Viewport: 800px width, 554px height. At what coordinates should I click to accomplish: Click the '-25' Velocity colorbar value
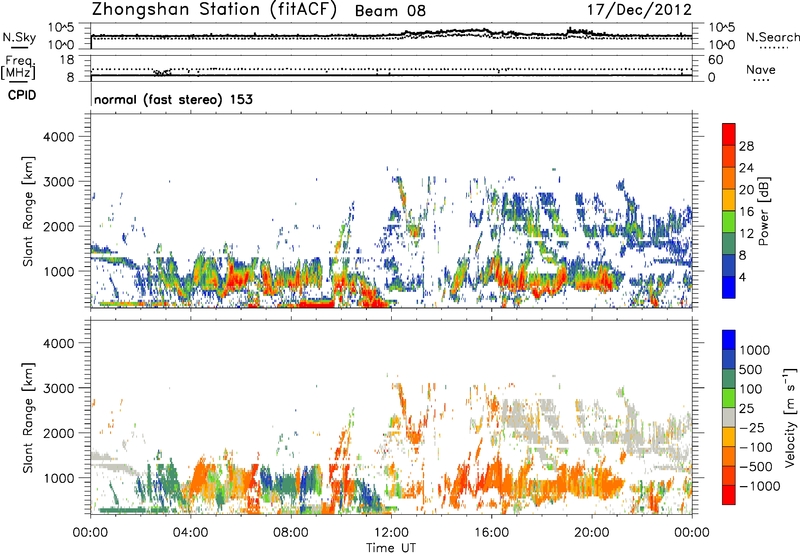click(752, 427)
